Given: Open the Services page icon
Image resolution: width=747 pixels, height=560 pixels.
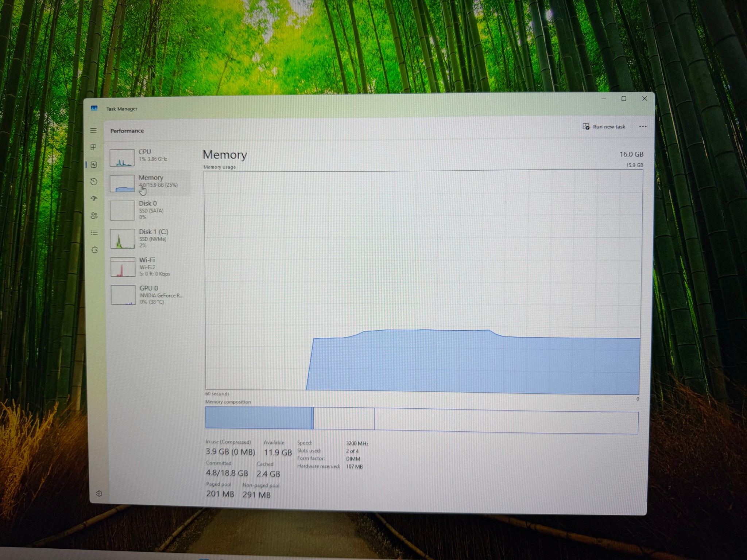Looking at the screenshot, I should pos(95,250).
